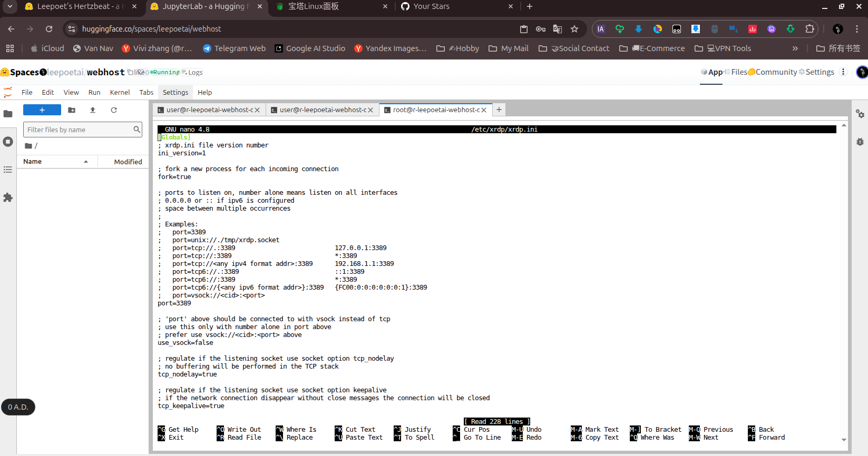Open the JupyterLab file browser sidebar icon

click(x=8, y=114)
